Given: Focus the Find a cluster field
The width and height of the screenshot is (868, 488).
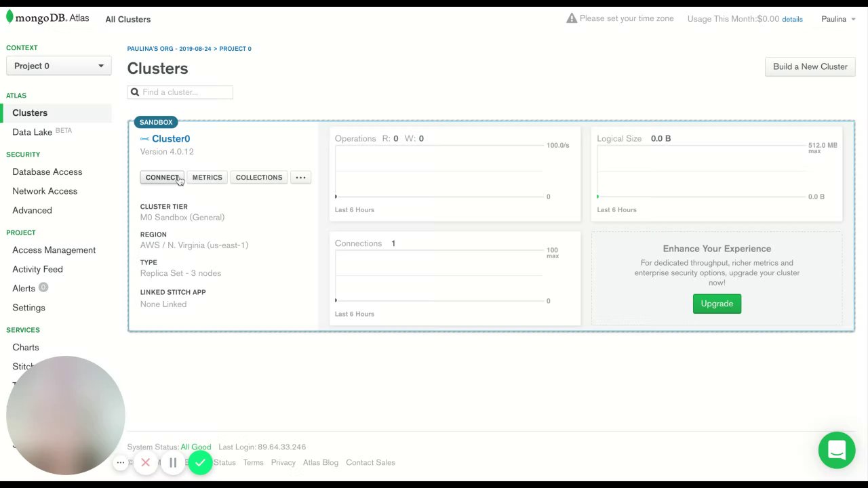Looking at the screenshot, I should pos(180,92).
